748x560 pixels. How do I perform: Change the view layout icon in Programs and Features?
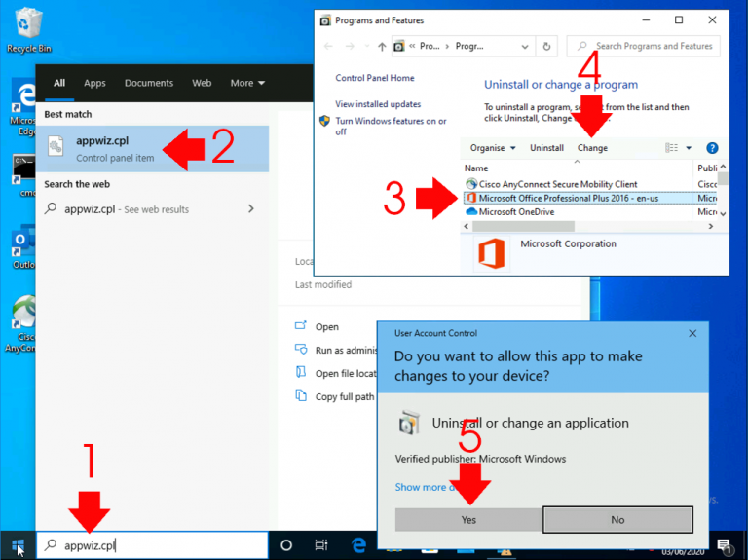pyautogui.click(x=671, y=148)
